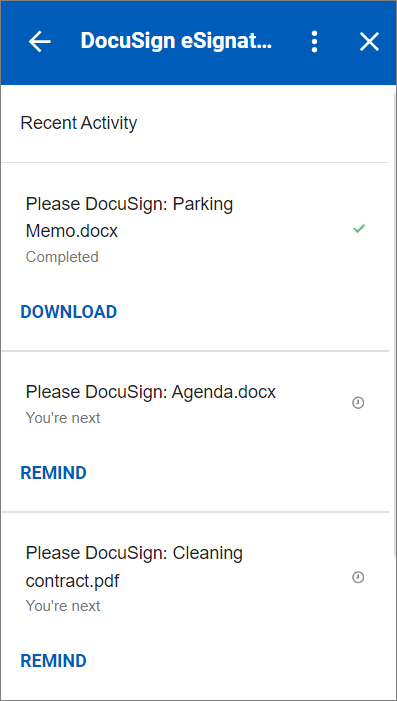Screen dimensions: 397x701
Task: Download the Parking Memo.docx document
Action: (x=69, y=312)
